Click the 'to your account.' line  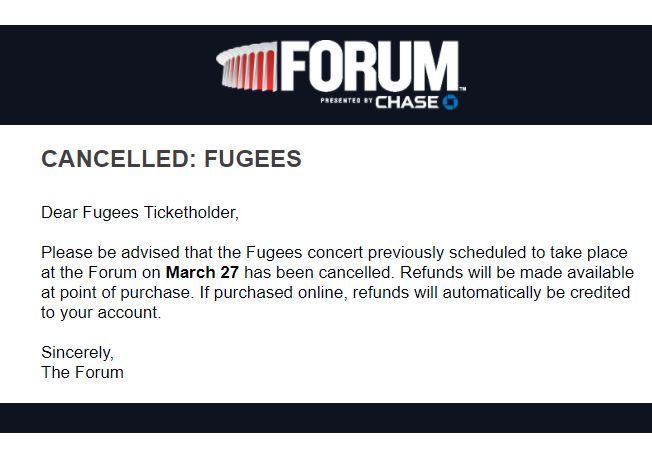click(100, 312)
